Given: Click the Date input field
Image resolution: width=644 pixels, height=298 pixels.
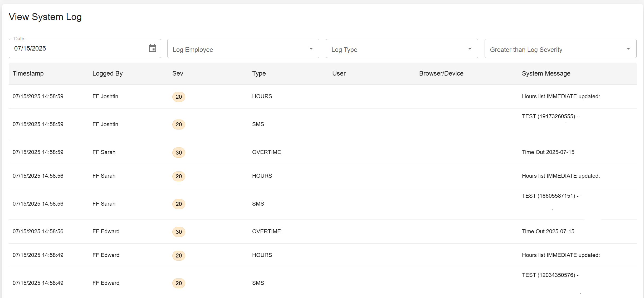Looking at the screenshot, I should coord(79,48).
